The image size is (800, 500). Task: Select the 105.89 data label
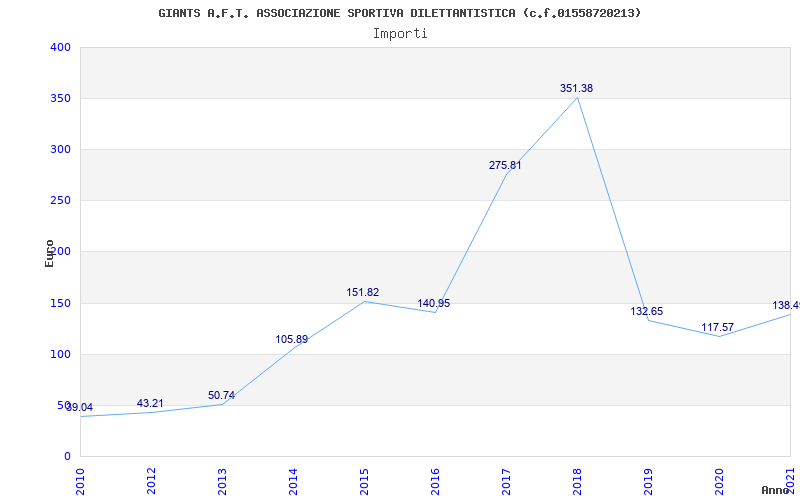[x=292, y=339]
